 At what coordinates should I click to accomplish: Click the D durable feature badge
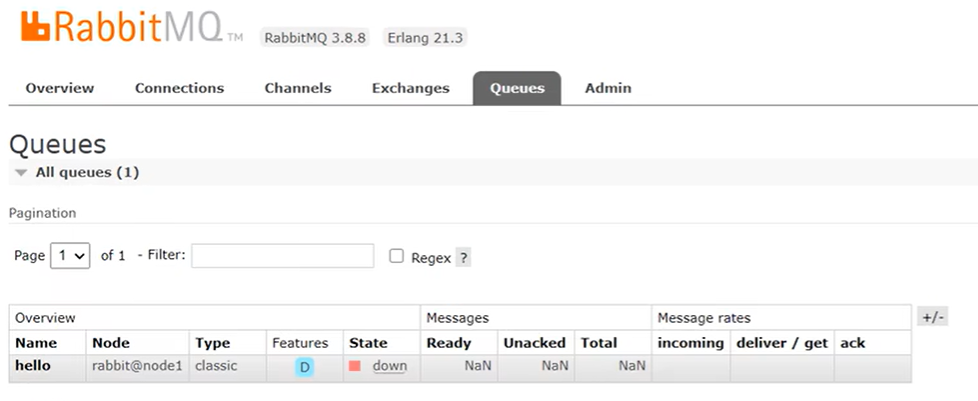pos(305,367)
